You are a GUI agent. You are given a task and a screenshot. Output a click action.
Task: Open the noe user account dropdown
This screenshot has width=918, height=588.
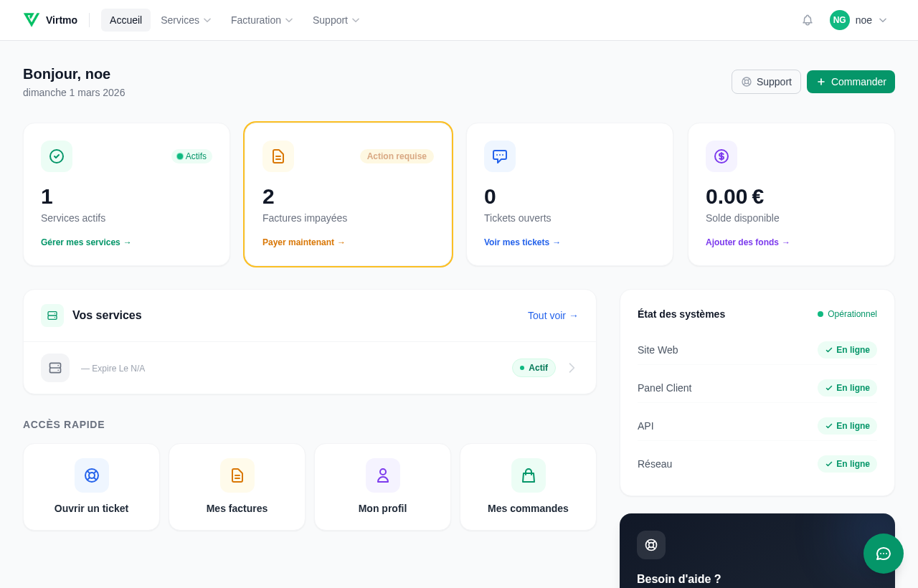pyautogui.click(x=858, y=20)
